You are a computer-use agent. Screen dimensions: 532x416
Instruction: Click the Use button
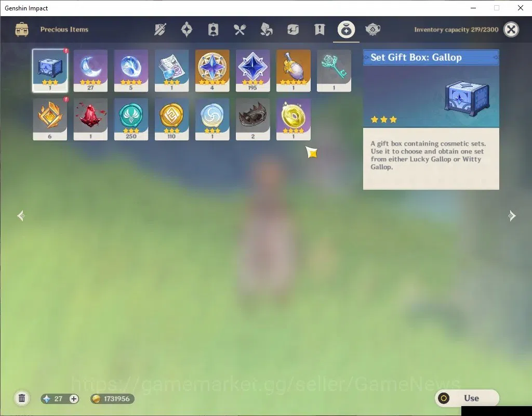coord(467,398)
